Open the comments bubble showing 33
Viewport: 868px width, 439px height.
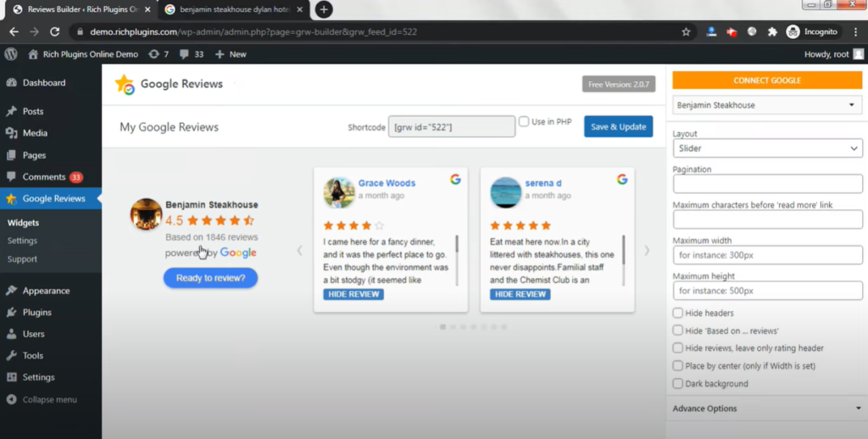(192, 54)
